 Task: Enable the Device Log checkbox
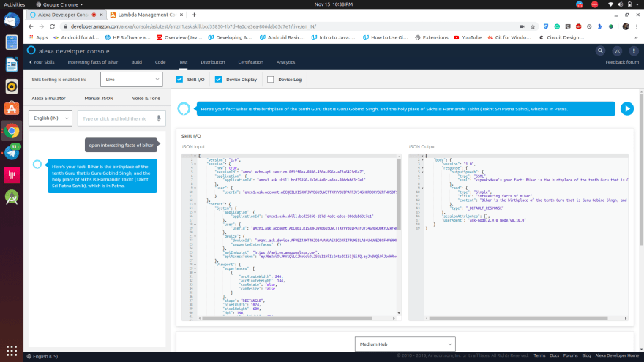pos(270,79)
